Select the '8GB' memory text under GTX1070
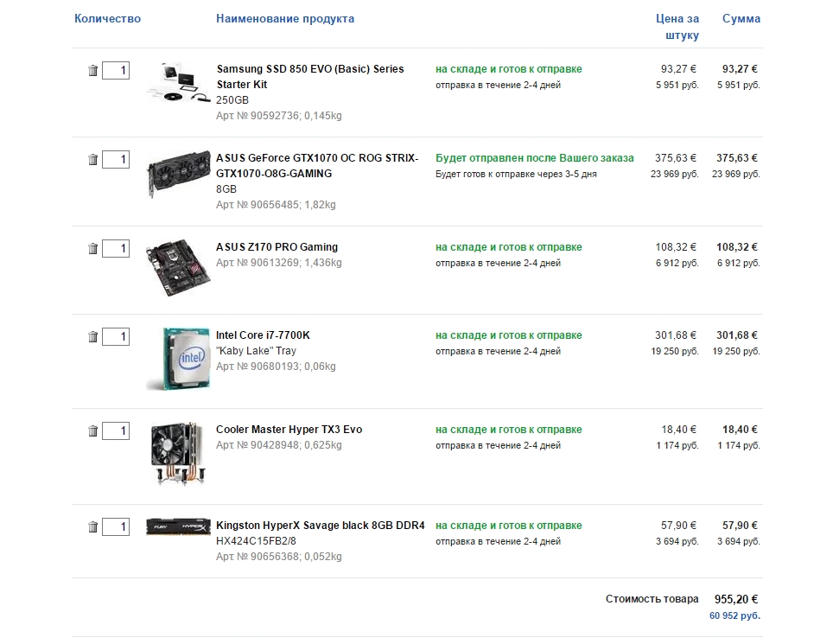This screenshot has width=814, height=644. pyautogui.click(x=226, y=189)
